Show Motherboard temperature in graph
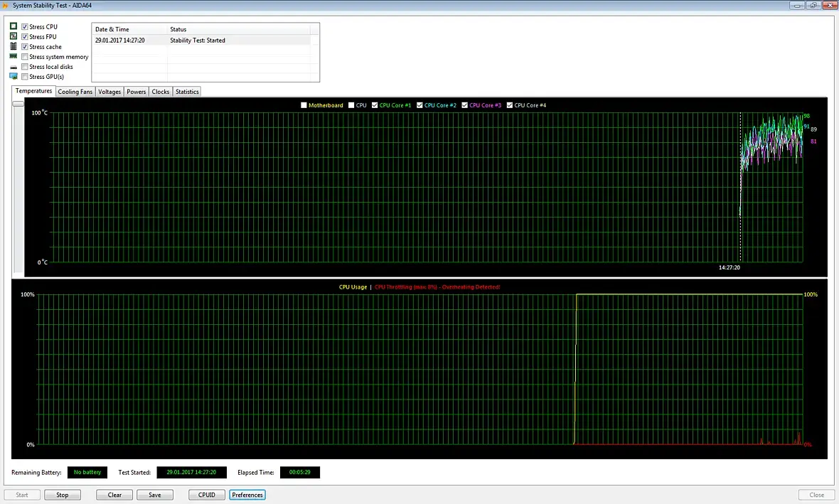Screen dimensions: 839x504 point(304,105)
